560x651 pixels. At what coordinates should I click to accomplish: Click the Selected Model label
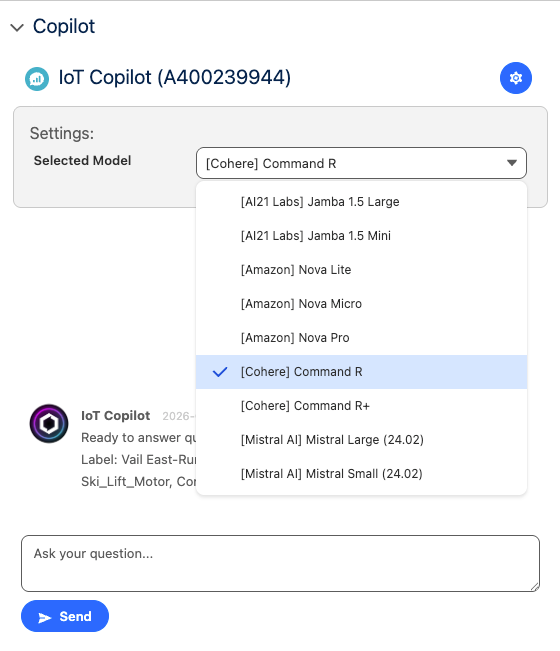82,161
